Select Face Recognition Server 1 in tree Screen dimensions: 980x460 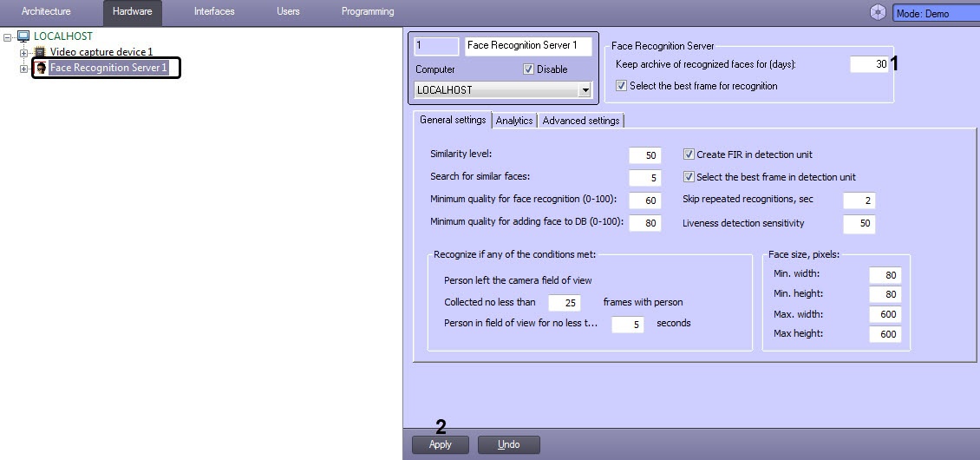coord(108,68)
